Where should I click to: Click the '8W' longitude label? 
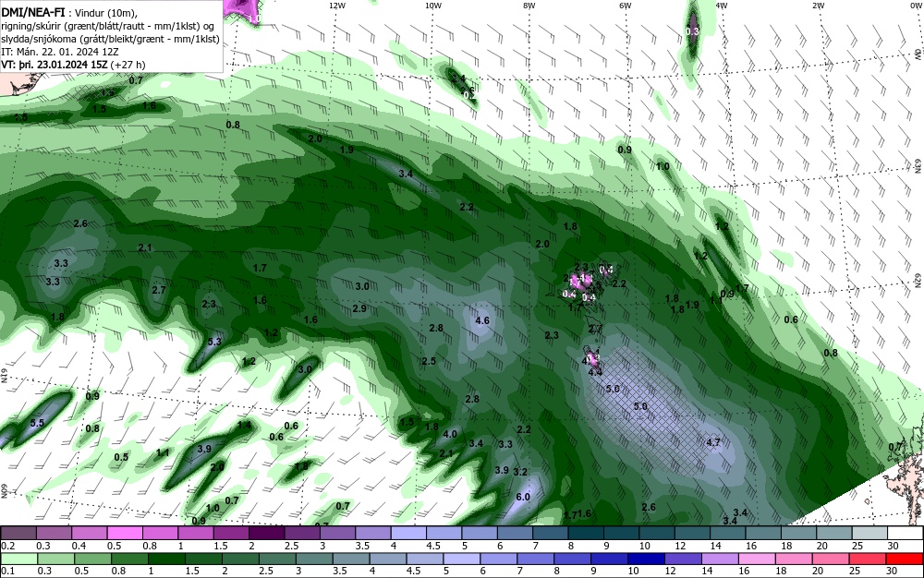[x=529, y=6]
